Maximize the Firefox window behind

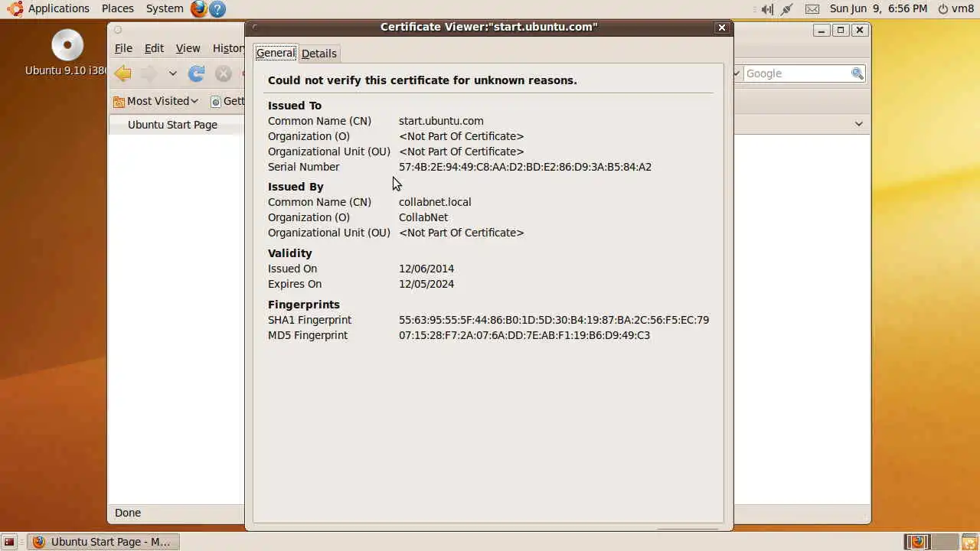[x=841, y=30]
